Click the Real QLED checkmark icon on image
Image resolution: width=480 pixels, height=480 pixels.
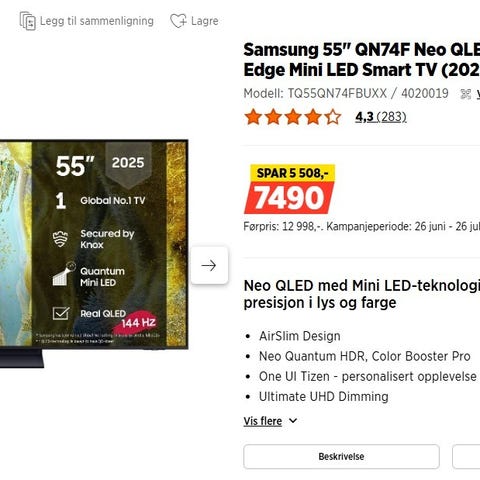[x=61, y=313]
